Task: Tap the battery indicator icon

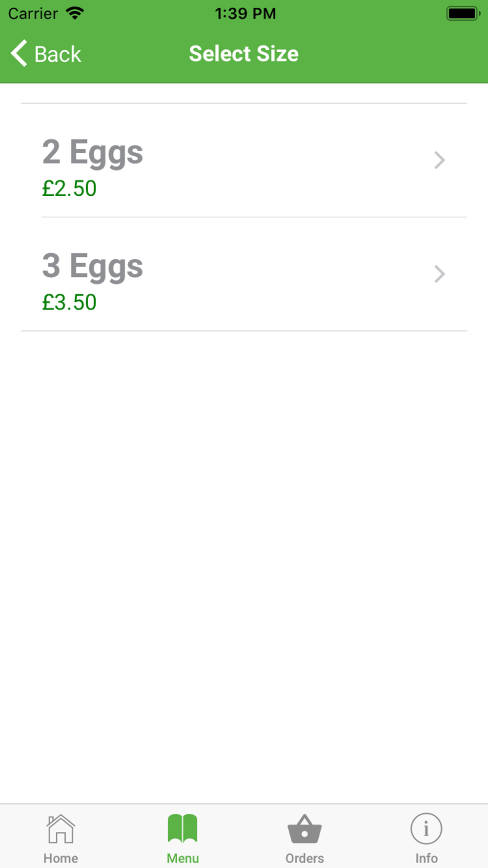Action: pos(463,13)
